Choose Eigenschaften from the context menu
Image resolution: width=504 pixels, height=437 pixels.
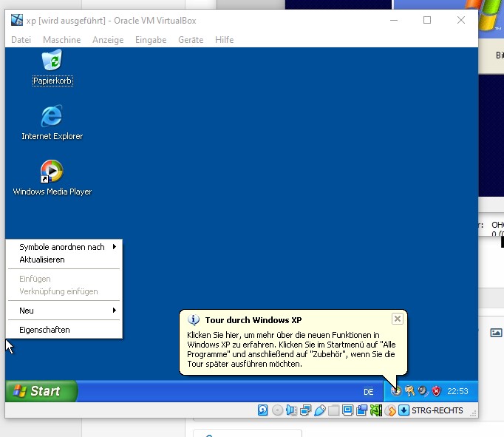[x=64, y=330]
